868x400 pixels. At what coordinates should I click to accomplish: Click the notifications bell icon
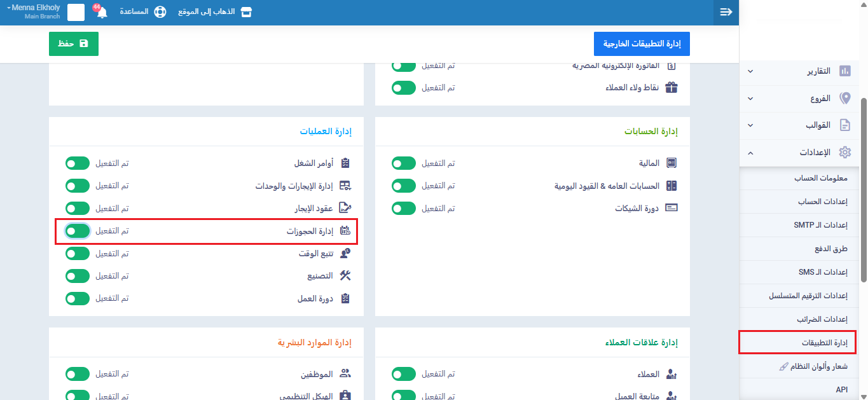(102, 13)
